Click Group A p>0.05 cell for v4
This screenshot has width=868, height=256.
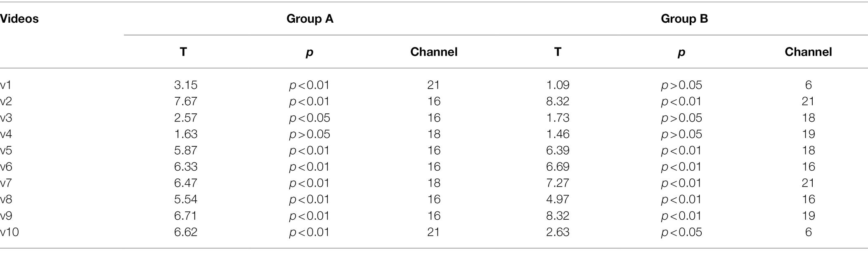(310, 134)
